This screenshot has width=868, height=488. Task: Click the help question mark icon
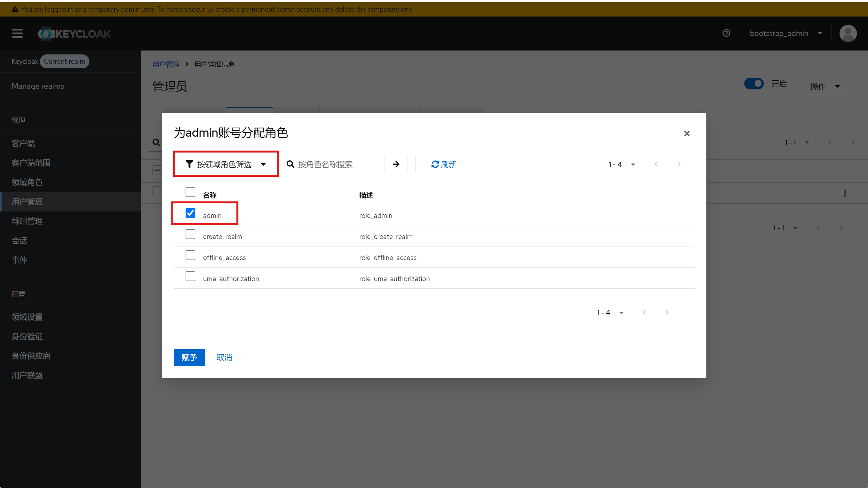[x=726, y=33]
